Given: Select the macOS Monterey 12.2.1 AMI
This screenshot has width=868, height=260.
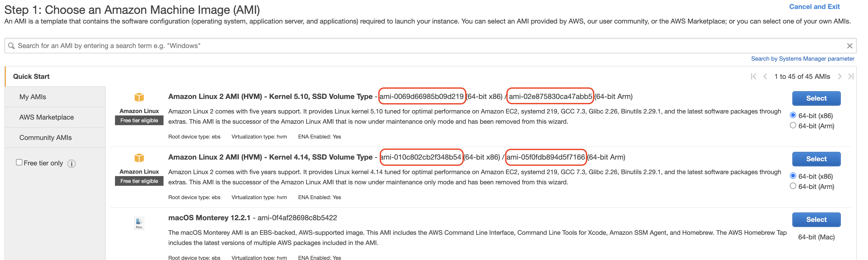Looking at the screenshot, I should tap(816, 219).
